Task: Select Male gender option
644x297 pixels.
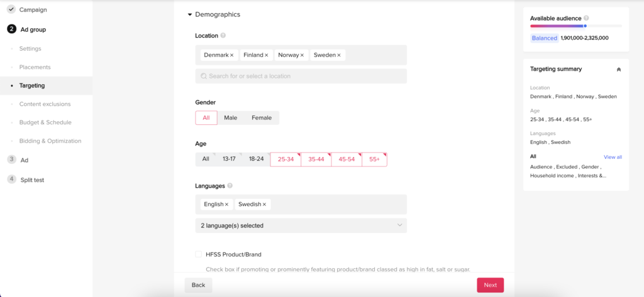Action: pyautogui.click(x=230, y=118)
